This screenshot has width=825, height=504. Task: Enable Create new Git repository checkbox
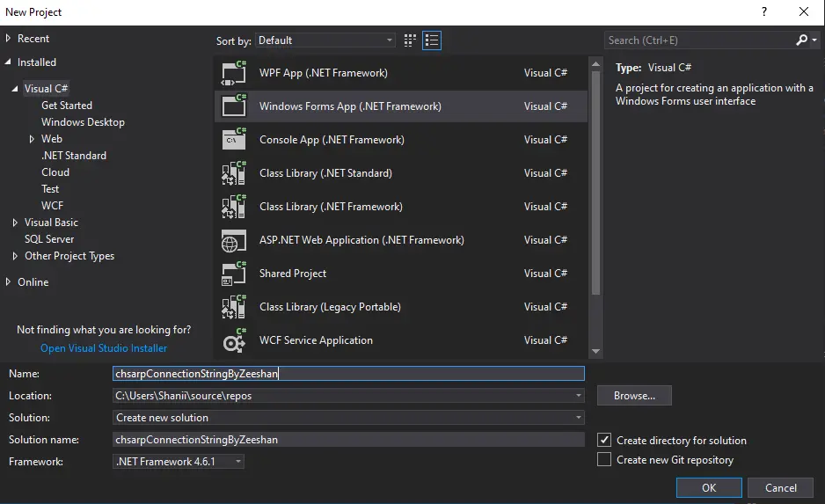(x=604, y=459)
